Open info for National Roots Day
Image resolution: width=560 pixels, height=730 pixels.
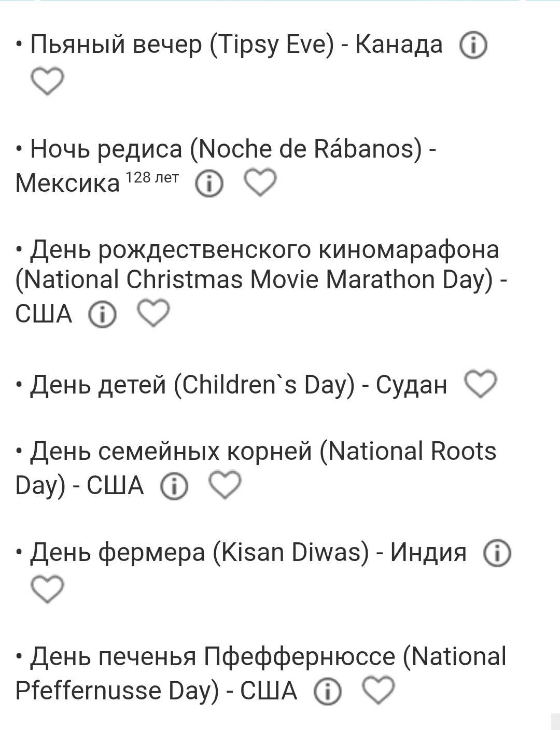click(x=174, y=486)
